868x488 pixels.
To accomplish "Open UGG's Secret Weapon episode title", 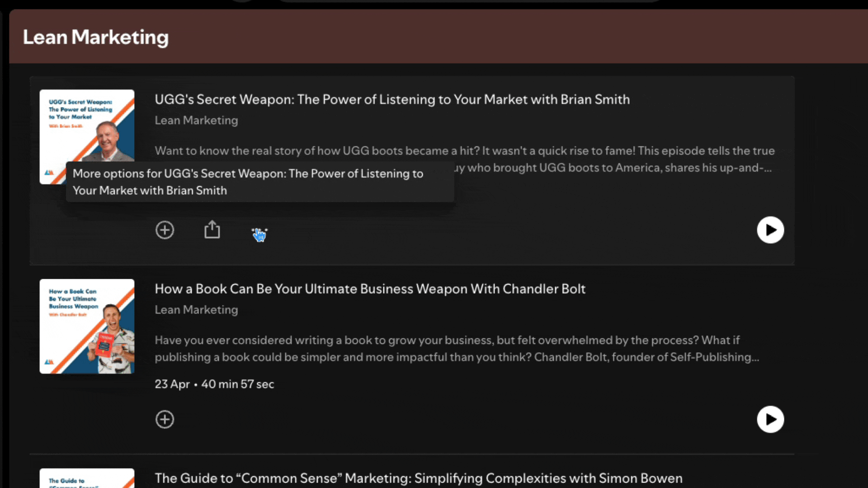I will [x=392, y=99].
